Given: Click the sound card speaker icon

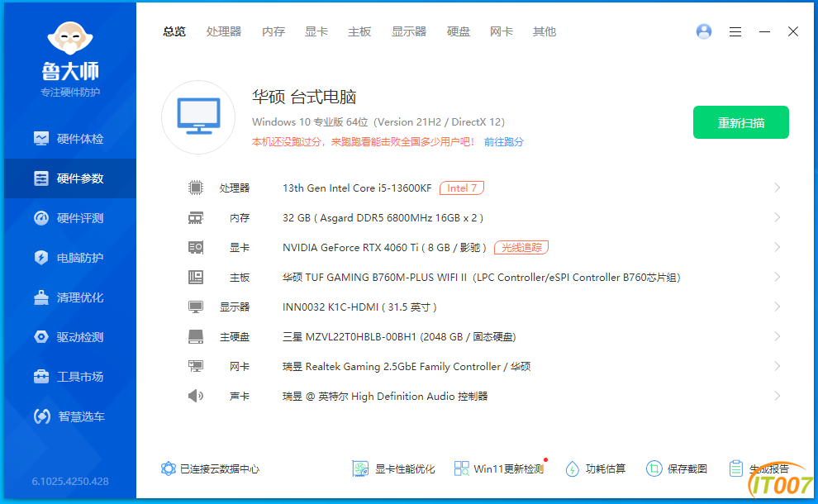Looking at the screenshot, I should (196, 396).
